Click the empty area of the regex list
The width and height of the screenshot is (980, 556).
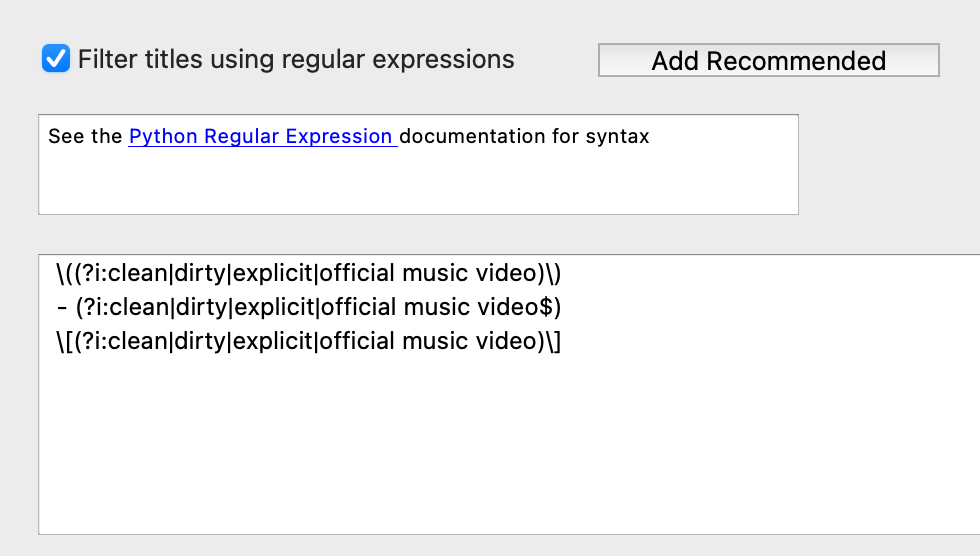click(x=500, y=450)
